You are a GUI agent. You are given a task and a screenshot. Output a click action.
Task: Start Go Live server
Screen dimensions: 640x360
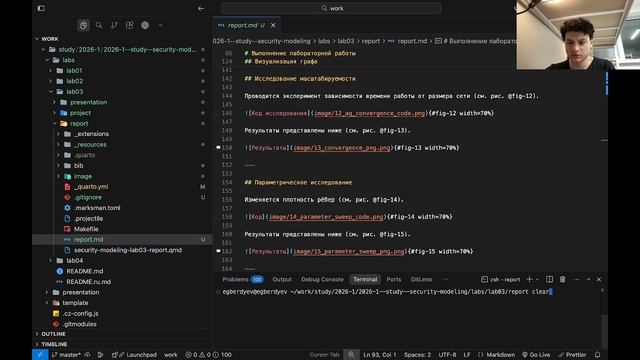coord(536,355)
